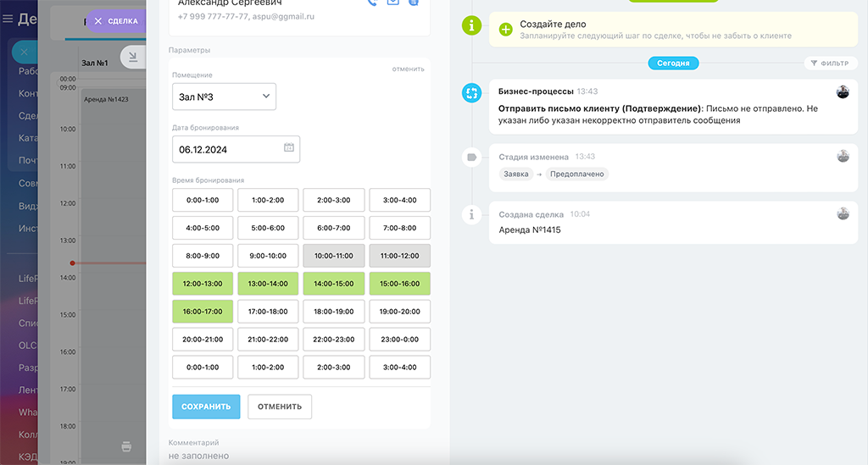868x465 pixels.
Task: Open user avatar on Бизнес-процессы entry
Action: pyautogui.click(x=842, y=91)
